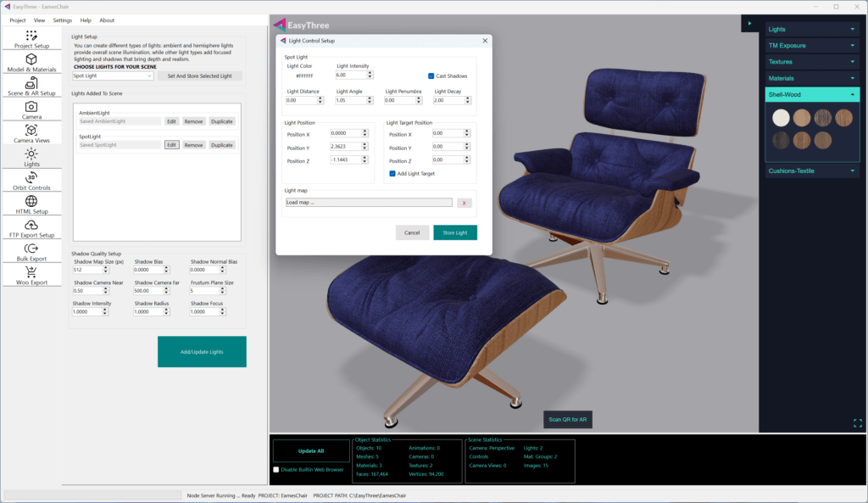
Task: Open the FTP Export Setup icon
Action: pos(31,225)
